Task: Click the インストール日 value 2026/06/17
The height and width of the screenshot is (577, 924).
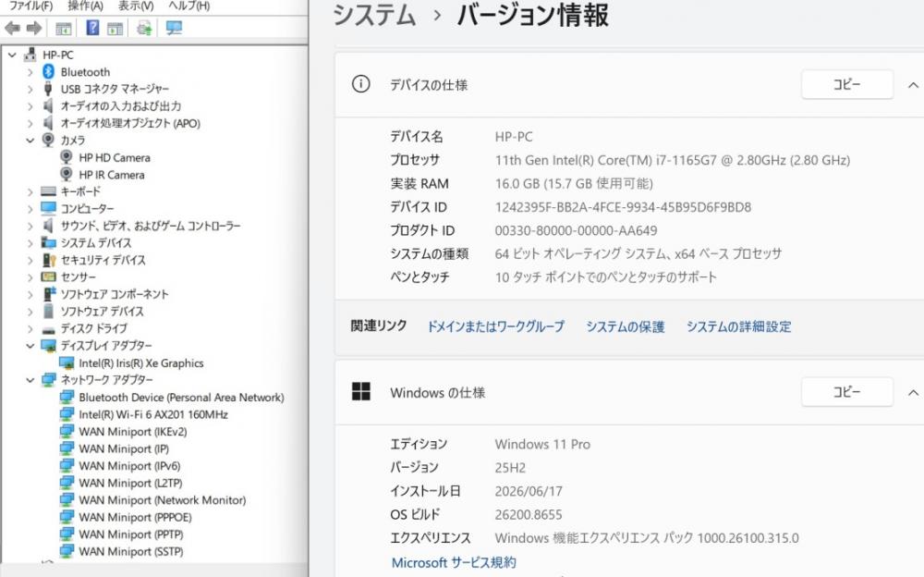Action: click(x=529, y=491)
